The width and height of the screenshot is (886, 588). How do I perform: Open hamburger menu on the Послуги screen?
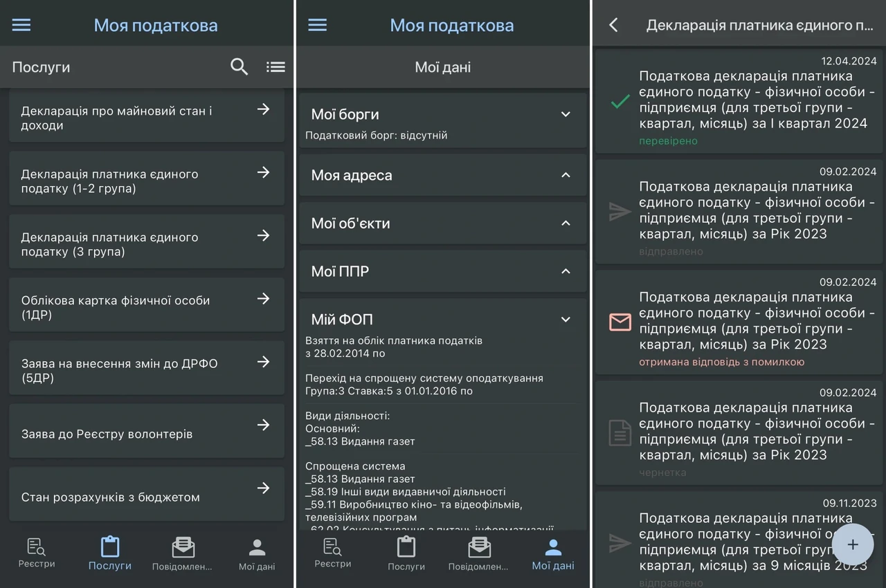click(21, 25)
